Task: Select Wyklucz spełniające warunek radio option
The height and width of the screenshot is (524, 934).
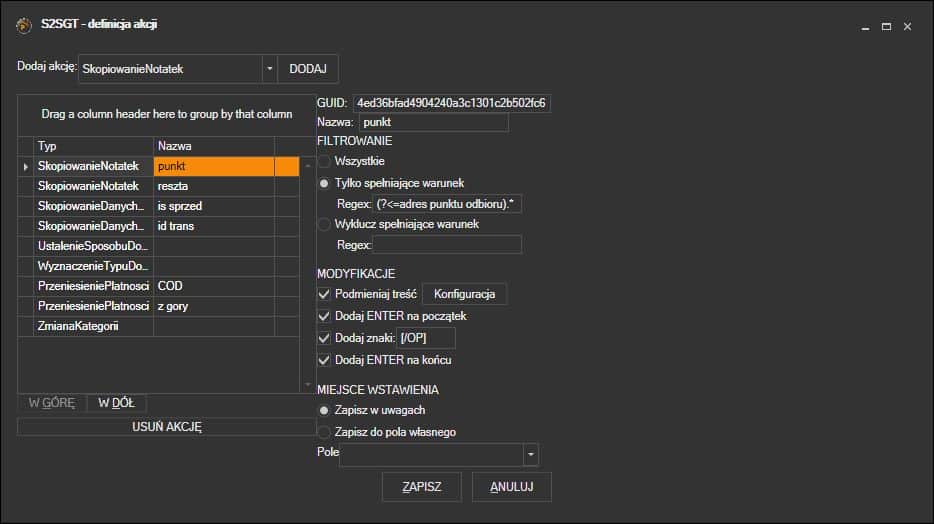Action: [324, 224]
